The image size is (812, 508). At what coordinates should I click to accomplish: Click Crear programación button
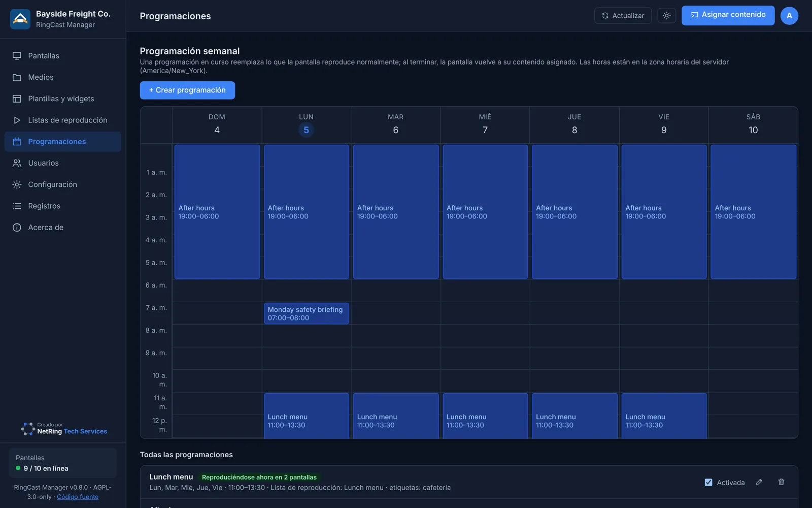(x=187, y=90)
